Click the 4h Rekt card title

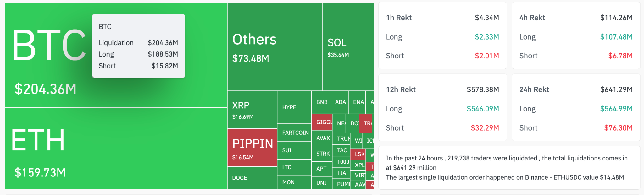pyautogui.click(x=532, y=18)
